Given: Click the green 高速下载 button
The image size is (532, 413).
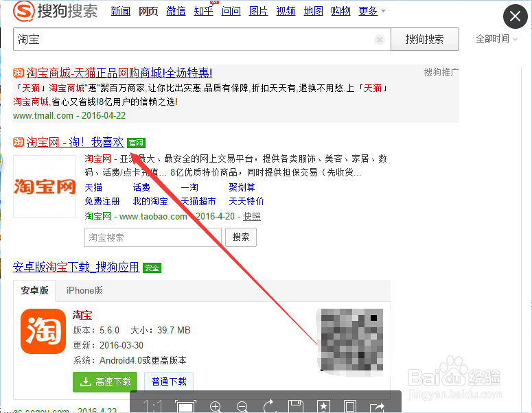Looking at the screenshot, I should [x=105, y=382].
